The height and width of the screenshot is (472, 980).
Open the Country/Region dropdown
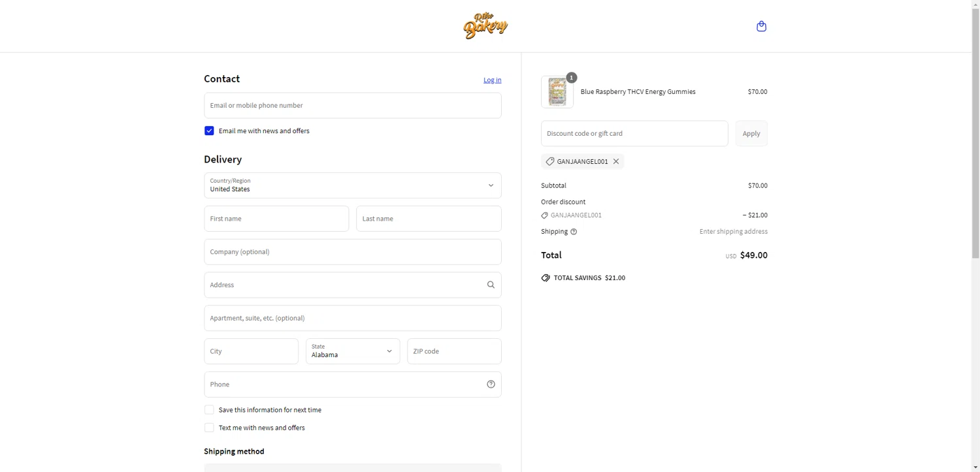[x=353, y=185]
